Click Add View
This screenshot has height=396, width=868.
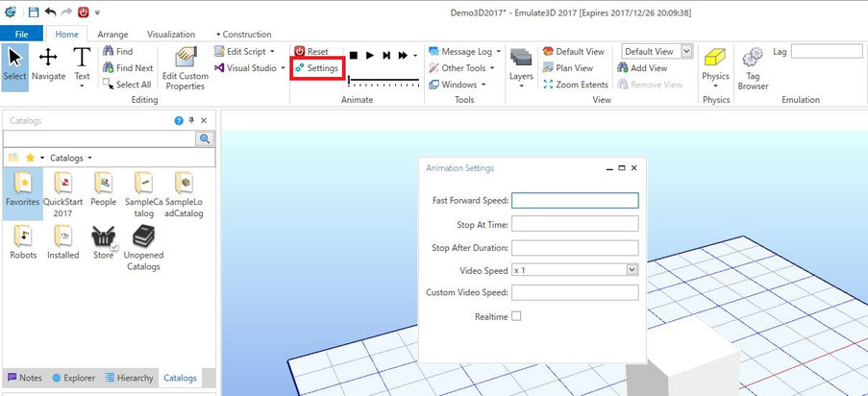pyautogui.click(x=642, y=68)
